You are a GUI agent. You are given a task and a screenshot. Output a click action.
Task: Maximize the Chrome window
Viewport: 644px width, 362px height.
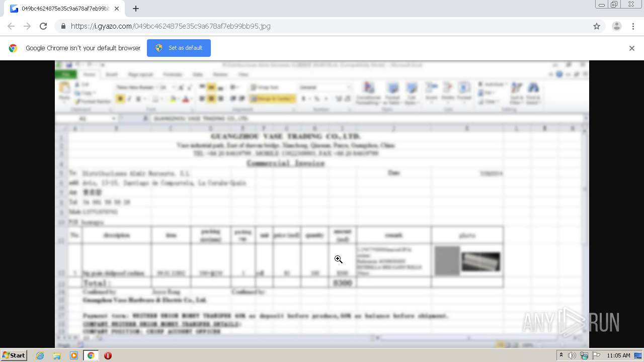click(x=614, y=5)
